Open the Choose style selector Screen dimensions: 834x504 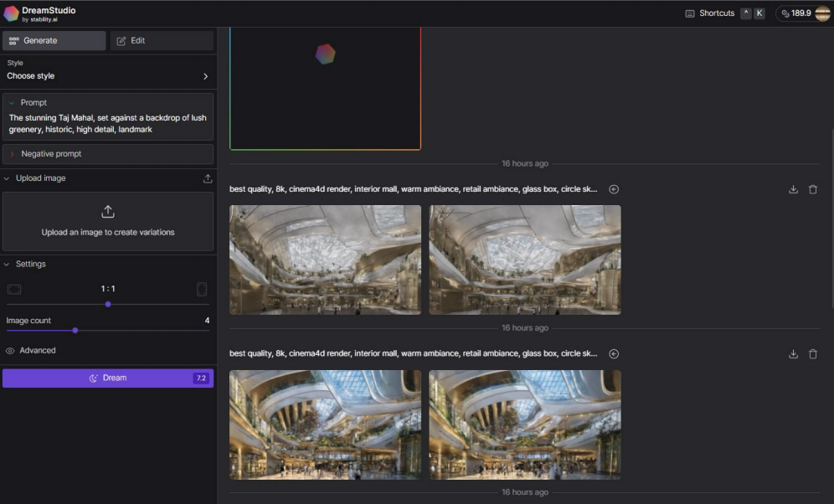[x=107, y=76]
